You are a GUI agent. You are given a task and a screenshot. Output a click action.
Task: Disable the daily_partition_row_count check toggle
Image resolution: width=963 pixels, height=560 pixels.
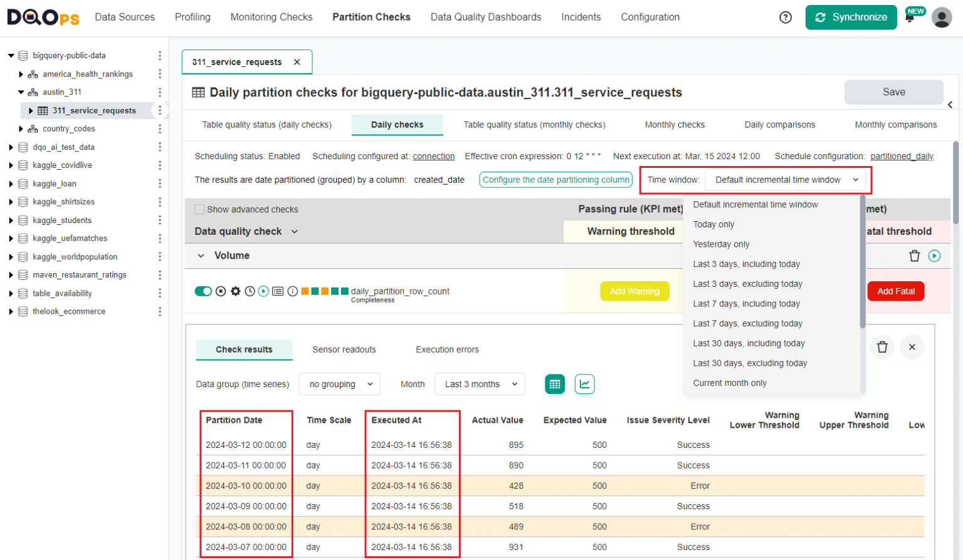pyautogui.click(x=203, y=291)
